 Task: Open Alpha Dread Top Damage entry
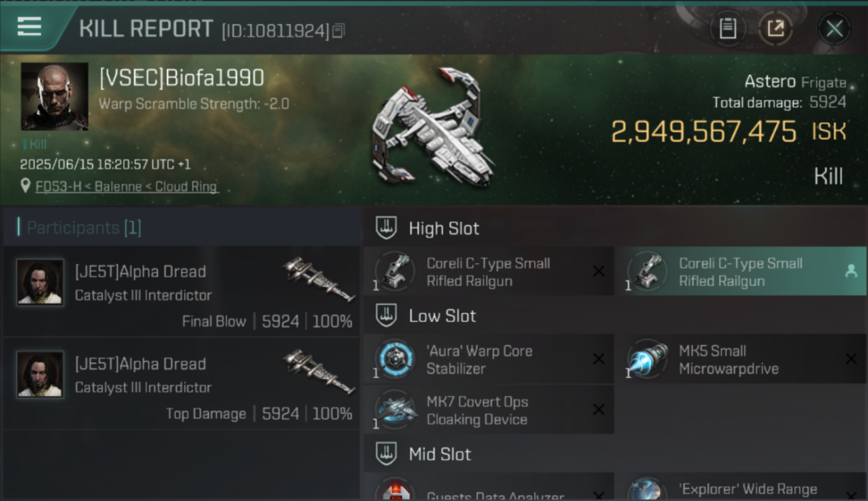point(182,384)
